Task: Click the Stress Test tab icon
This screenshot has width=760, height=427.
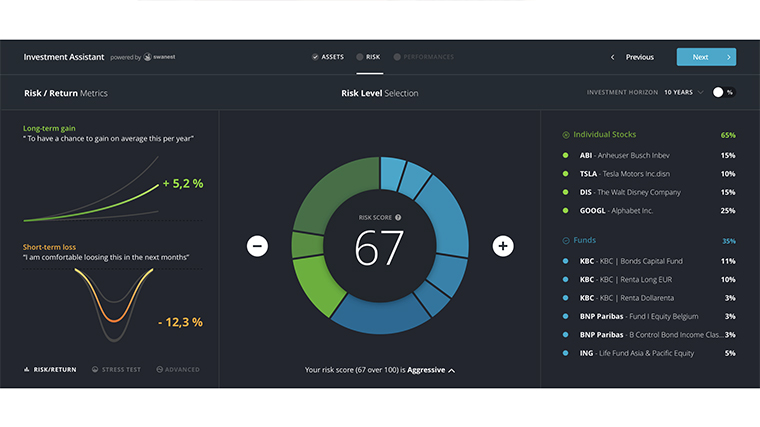Action: tap(95, 369)
